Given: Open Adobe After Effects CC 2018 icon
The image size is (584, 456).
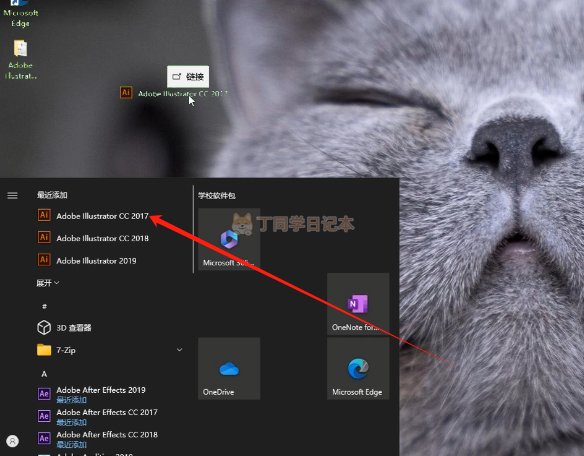Looking at the screenshot, I should point(44,438).
